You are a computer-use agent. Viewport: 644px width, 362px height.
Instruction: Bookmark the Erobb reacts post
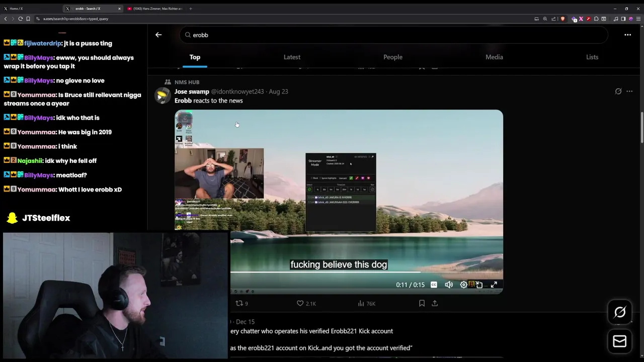[422, 303]
